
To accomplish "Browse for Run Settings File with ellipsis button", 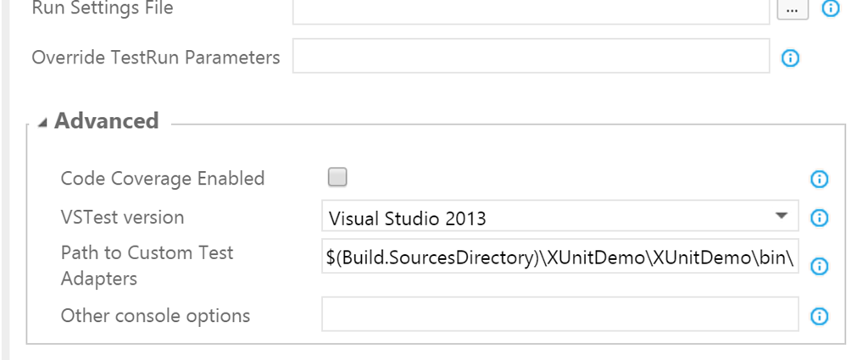I will (793, 10).
